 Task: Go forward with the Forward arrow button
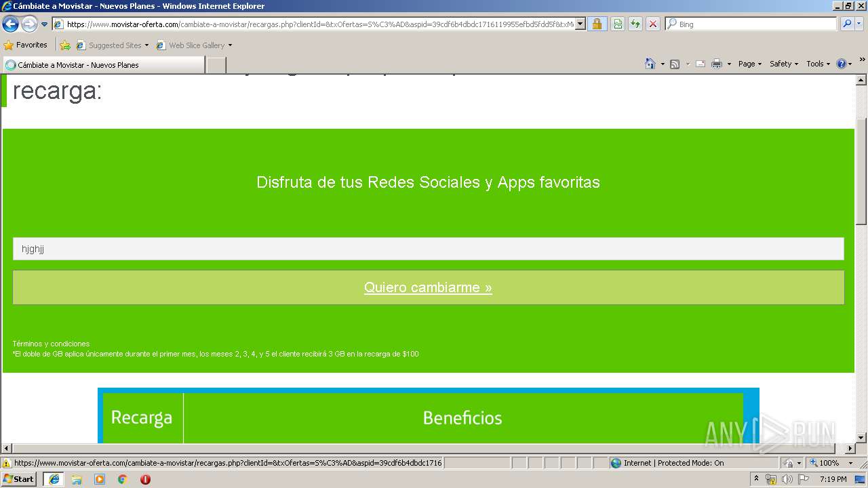(29, 24)
